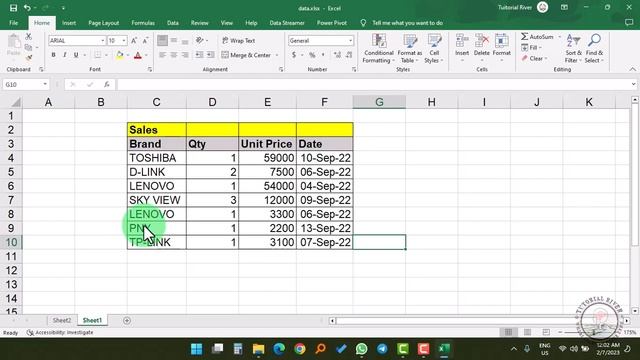
Task: Apply Percent Style
Action: tap(312, 55)
